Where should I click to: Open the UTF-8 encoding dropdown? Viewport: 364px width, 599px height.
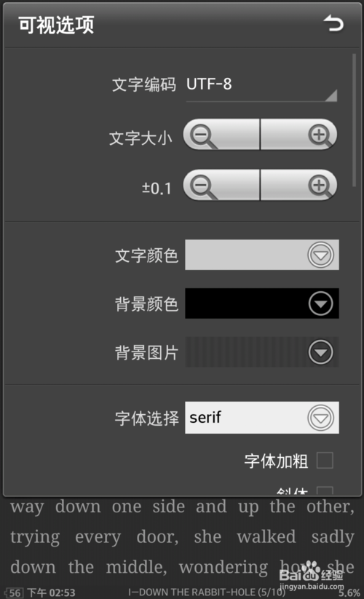261,87
